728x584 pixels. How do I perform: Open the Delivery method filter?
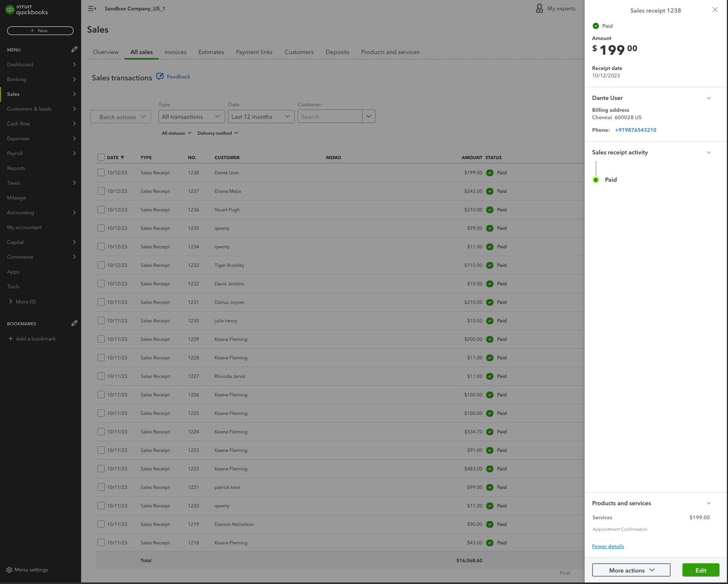pyautogui.click(x=218, y=133)
